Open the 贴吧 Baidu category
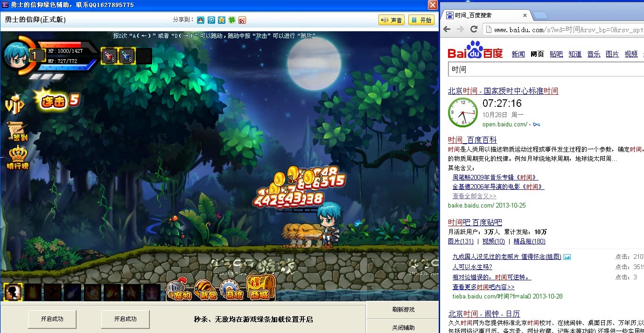Image resolution: width=644 pixels, height=333 pixels. [x=556, y=54]
